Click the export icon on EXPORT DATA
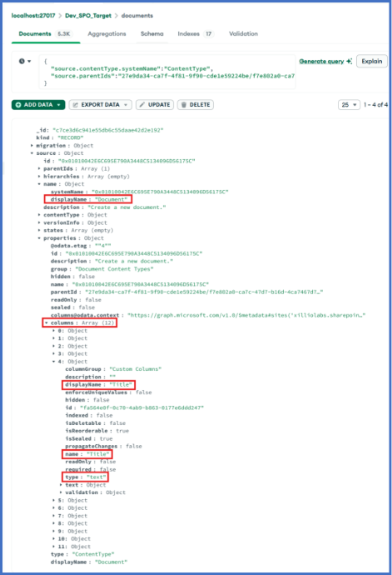The height and width of the screenshot is (575, 392). [76, 105]
